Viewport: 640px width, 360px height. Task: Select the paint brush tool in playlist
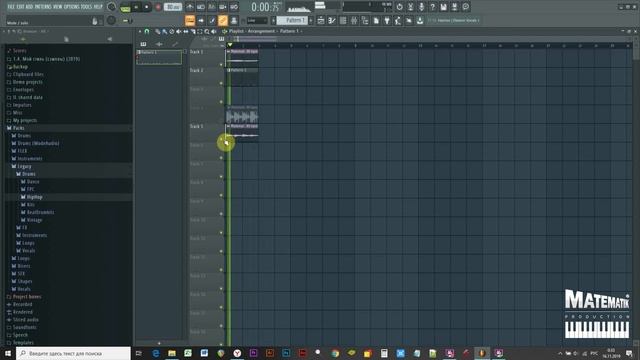(x=164, y=31)
